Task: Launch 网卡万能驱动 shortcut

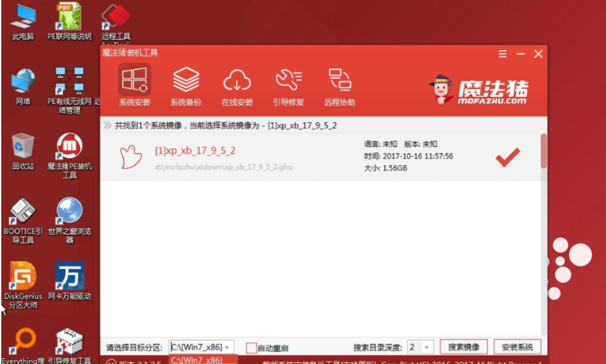Action: (69, 281)
